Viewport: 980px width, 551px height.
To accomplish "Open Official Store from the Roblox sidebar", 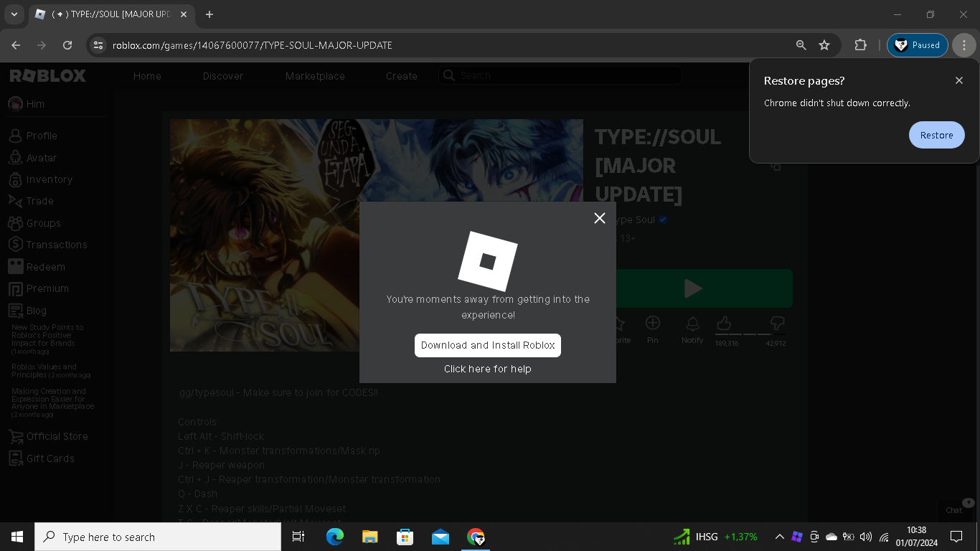I will tap(48, 436).
